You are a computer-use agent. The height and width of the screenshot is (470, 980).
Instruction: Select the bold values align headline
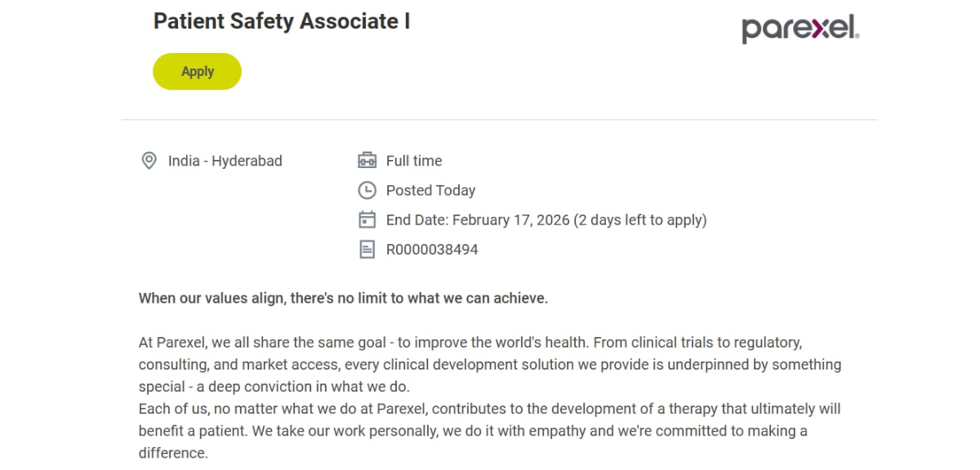343,298
